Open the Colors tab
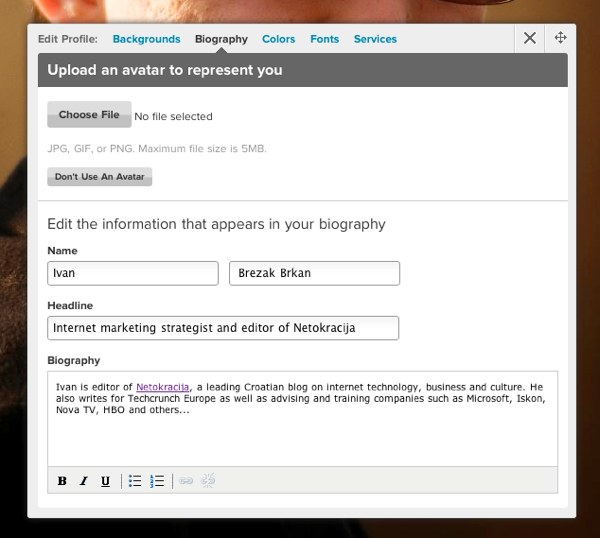600x538 pixels. [279, 39]
